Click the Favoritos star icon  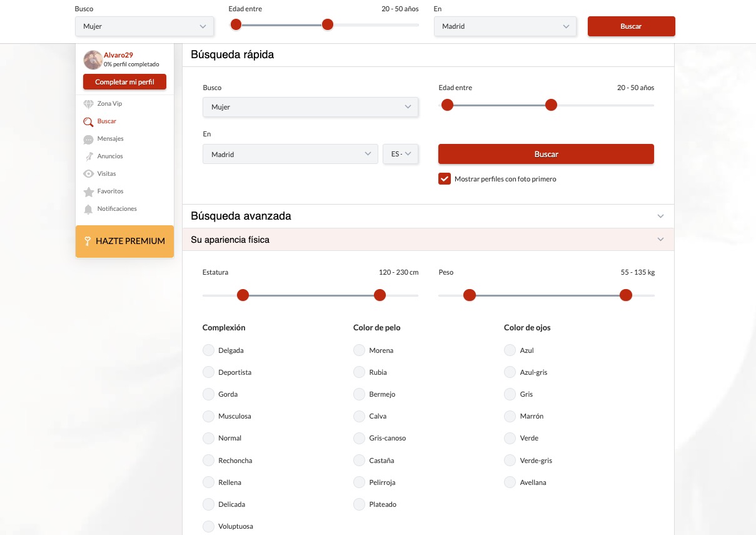point(88,191)
